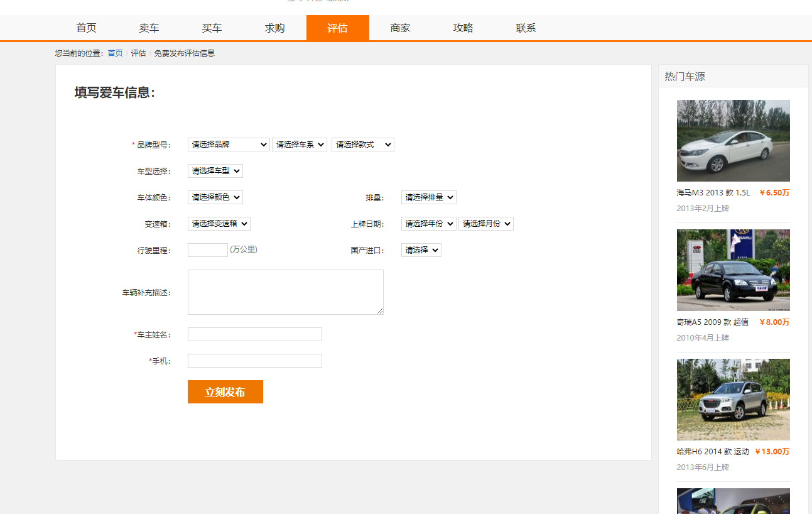Open the 商家 navigation menu item
This screenshot has height=514, width=812.
[400, 28]
